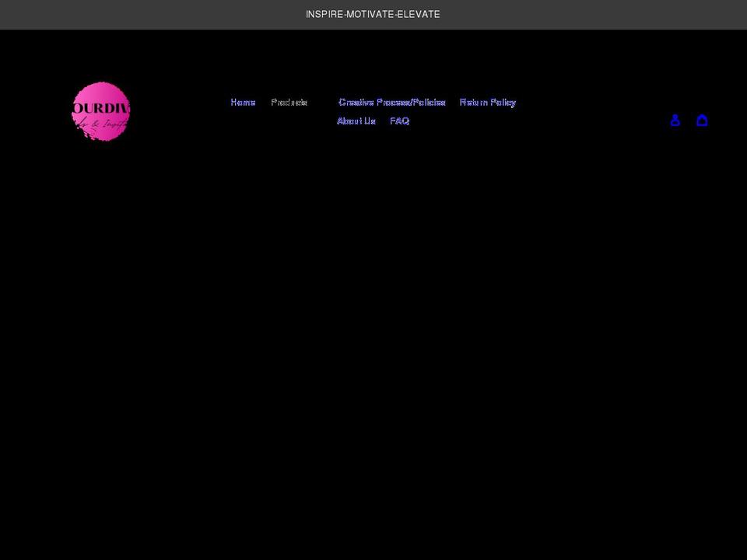
Task: Expand the Products navigation dropdown
Action: coord(289,102)
